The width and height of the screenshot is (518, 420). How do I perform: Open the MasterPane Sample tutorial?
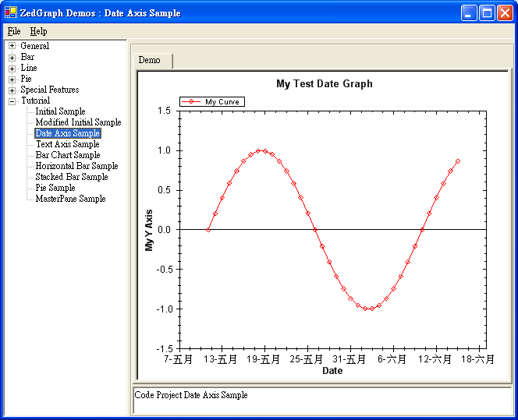(71, 199)
